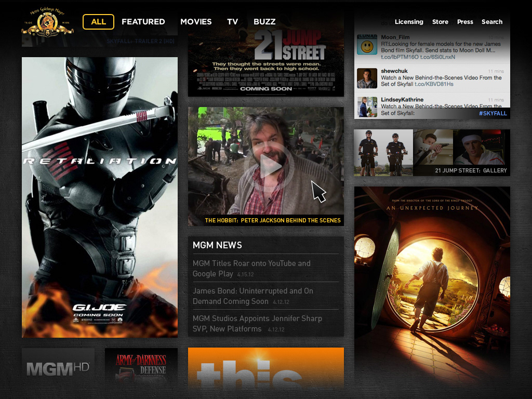Click the Search link

(492, 22)
